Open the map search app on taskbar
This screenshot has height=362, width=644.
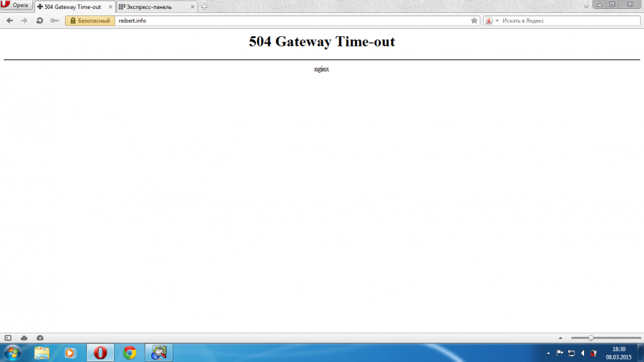point(159,353)
